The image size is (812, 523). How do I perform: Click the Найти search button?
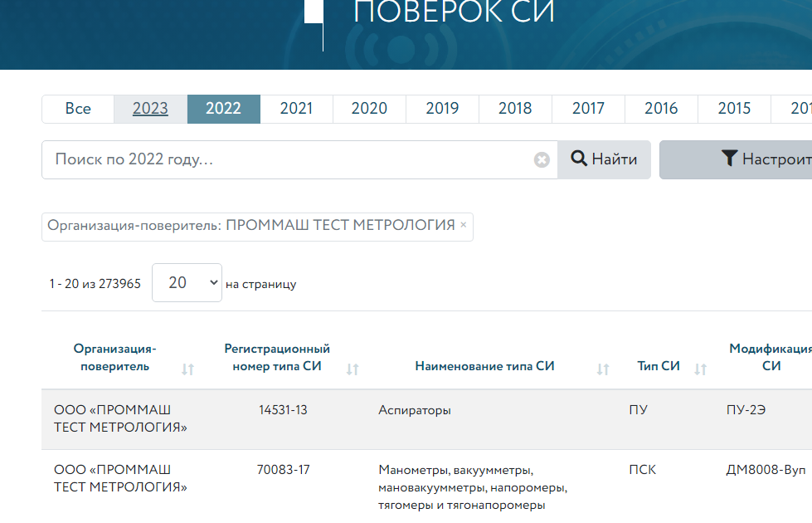point(603,159)
